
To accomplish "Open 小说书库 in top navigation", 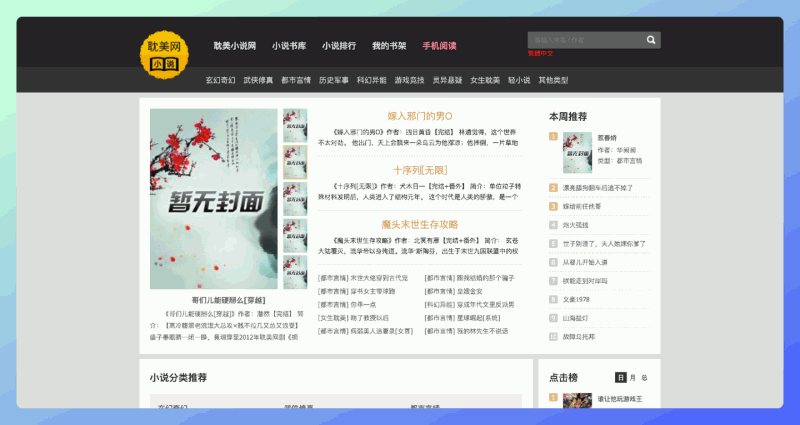I will pos(289,46).
